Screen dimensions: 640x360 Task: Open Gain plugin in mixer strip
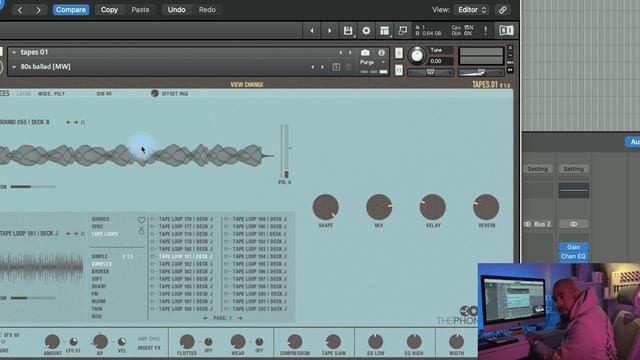pos(573,247)
